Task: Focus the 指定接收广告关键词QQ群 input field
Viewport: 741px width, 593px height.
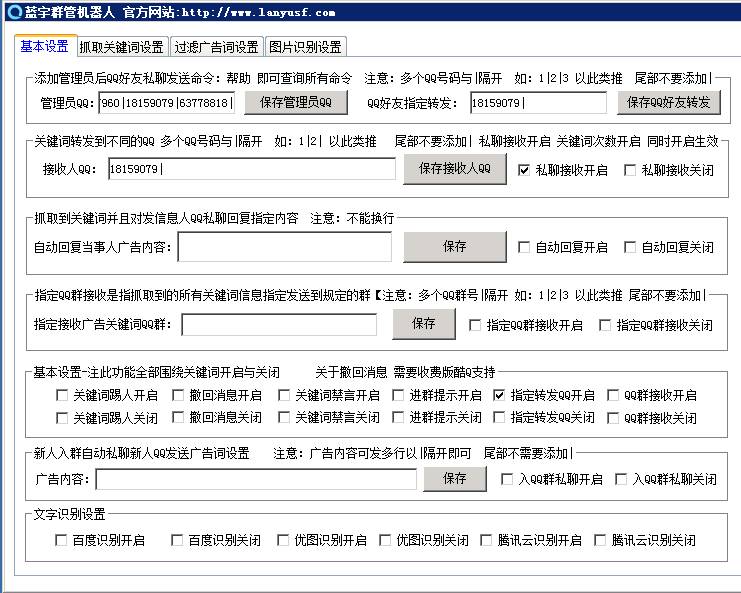Action: 279,325
